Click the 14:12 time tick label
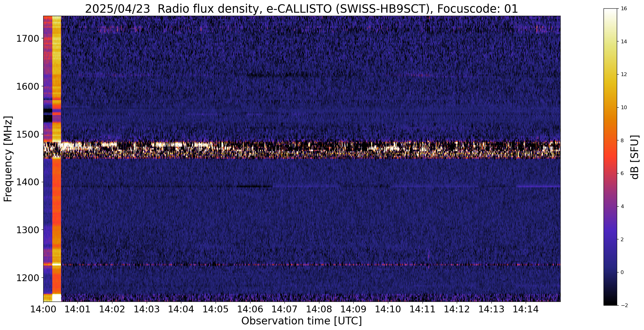This screenshot has height=330, width=644. click(457, 309)
